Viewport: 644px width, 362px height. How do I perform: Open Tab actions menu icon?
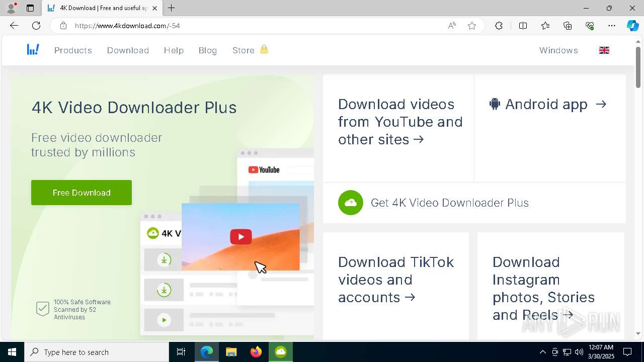pos(30,8)
